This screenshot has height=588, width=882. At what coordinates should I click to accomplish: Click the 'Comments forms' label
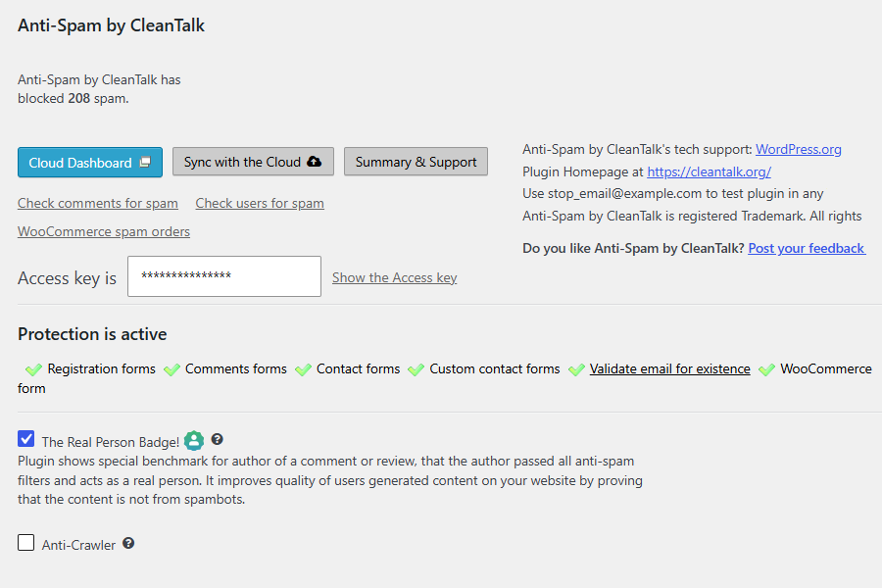coord(235,368)
